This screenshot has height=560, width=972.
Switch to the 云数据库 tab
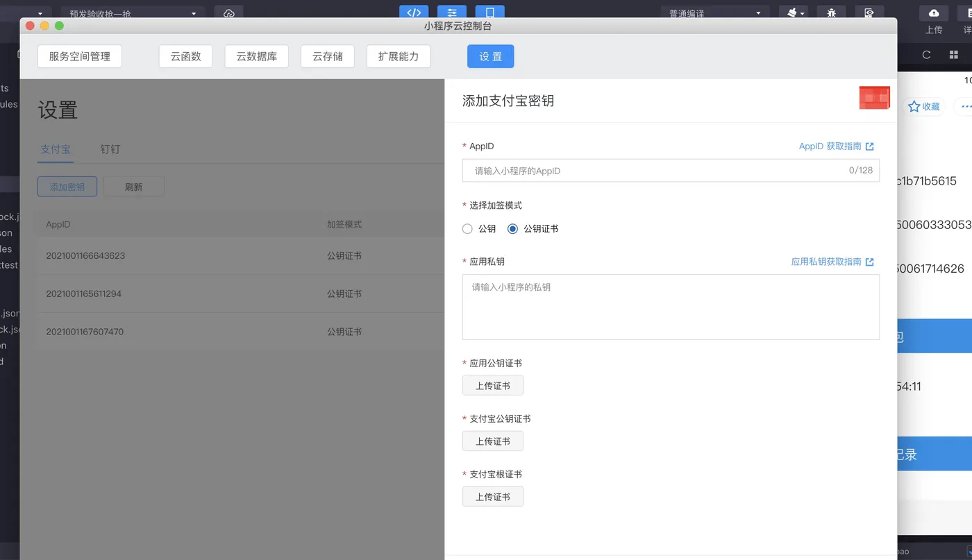tap(256, 56)
